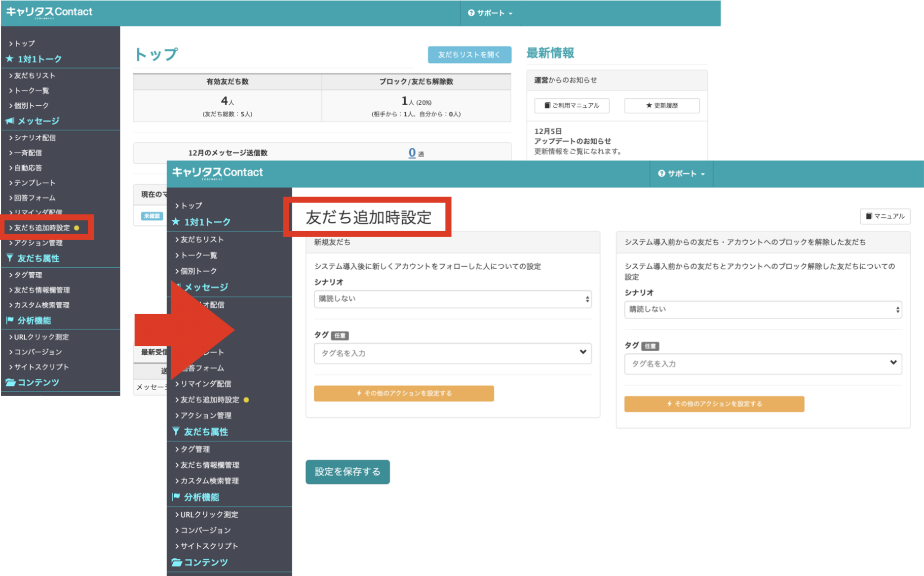This screenshot has width=924, height=576.
Task: Open タグ名を入力 combo box in right panel
Action: coord(763,364)
